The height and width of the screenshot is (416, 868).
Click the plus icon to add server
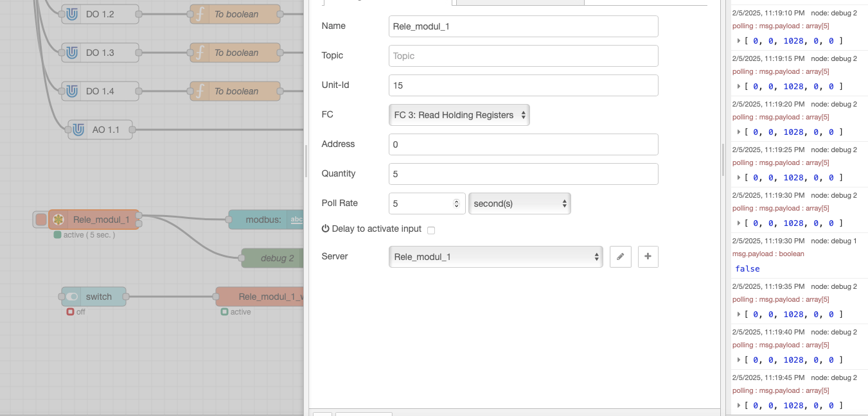[x=648, y=257]
